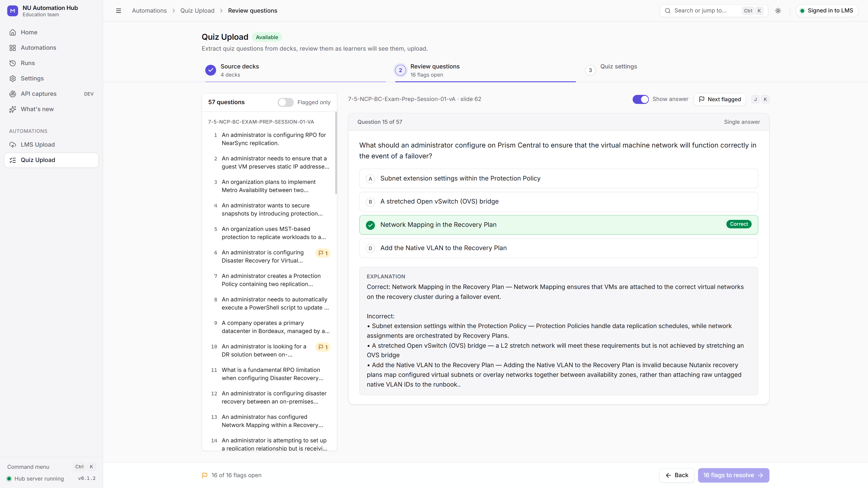The image size is (868, 488).
Task: Jump to the Next flagged question
Action: [720, 99]
